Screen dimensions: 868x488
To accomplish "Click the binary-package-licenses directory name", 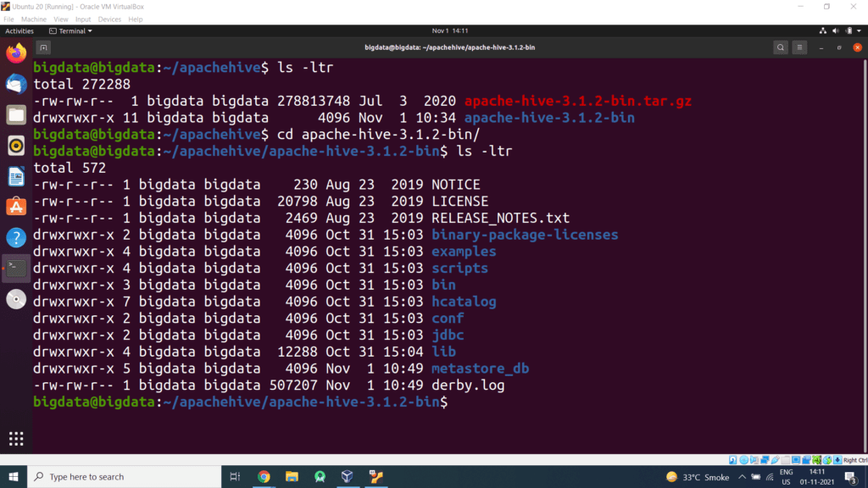I will point(525,235).
